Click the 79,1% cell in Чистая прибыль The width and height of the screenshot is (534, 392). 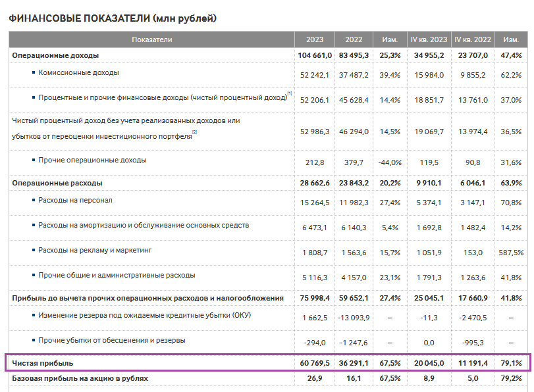[x=511, y=363]
